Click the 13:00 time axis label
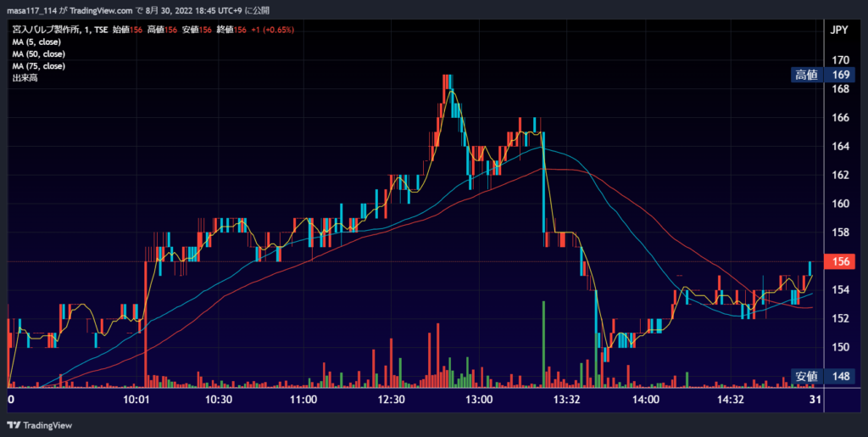Viewport: 868px width, 437px height. point(479,400)
